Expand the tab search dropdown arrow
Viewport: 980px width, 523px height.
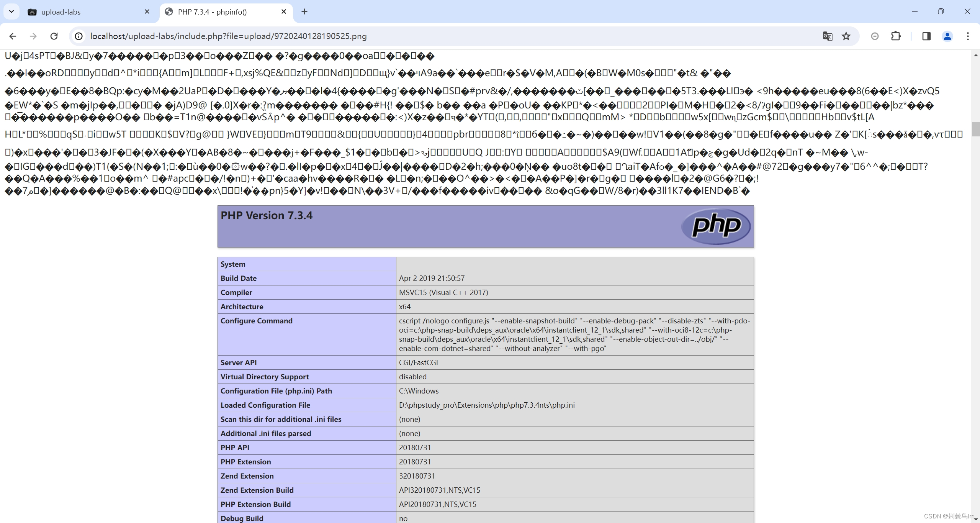pyautogui.click(x=11, y=11)
